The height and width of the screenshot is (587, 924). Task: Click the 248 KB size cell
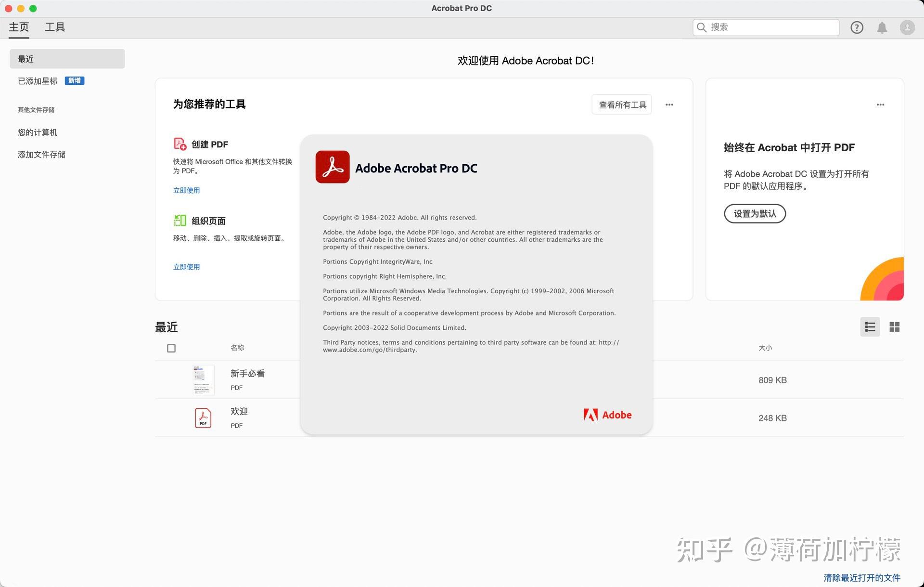[x=772, y=418]
